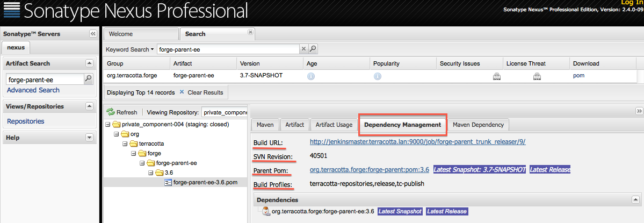Click the Clear Results button
644x223 pixels.
(x=201, y=92)
